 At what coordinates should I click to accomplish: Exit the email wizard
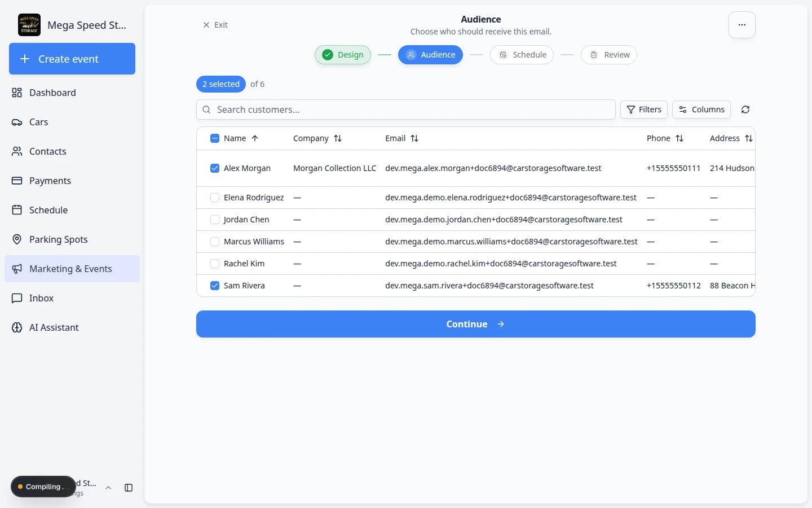click(x=215, y=25)
